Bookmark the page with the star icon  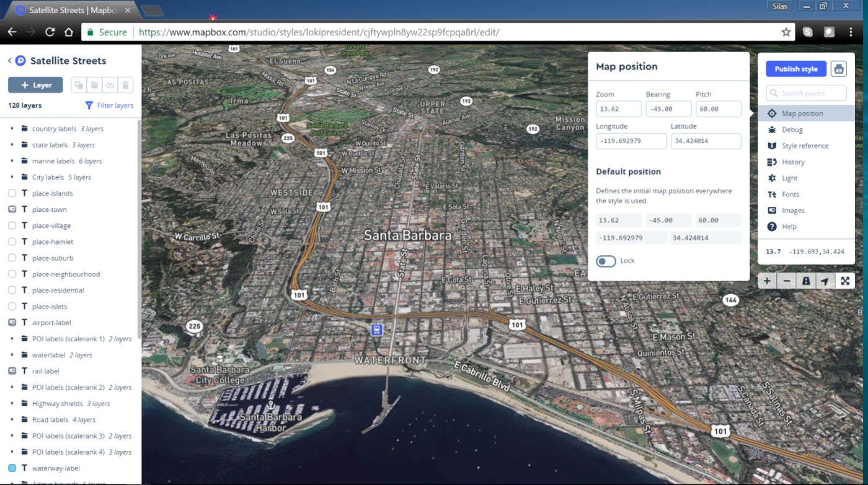coord(786,32)
